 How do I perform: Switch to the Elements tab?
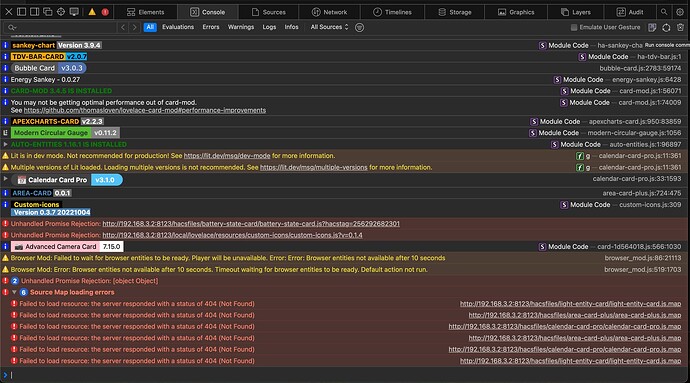tap(146, 12)
